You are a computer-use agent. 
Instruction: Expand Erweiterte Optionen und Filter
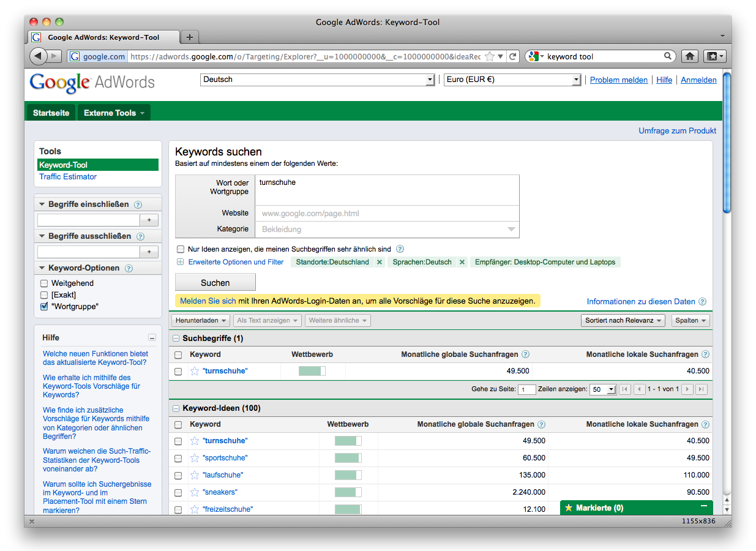[180, 262]
